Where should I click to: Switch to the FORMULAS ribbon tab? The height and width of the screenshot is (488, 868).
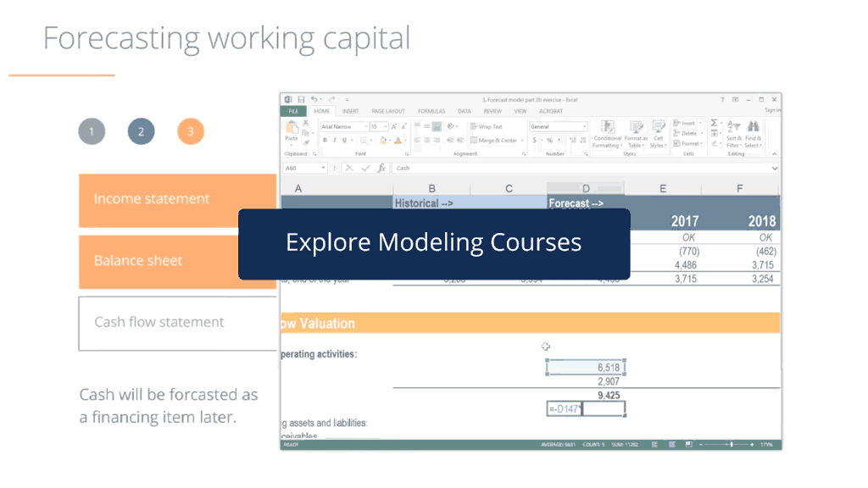click(431, 111)
